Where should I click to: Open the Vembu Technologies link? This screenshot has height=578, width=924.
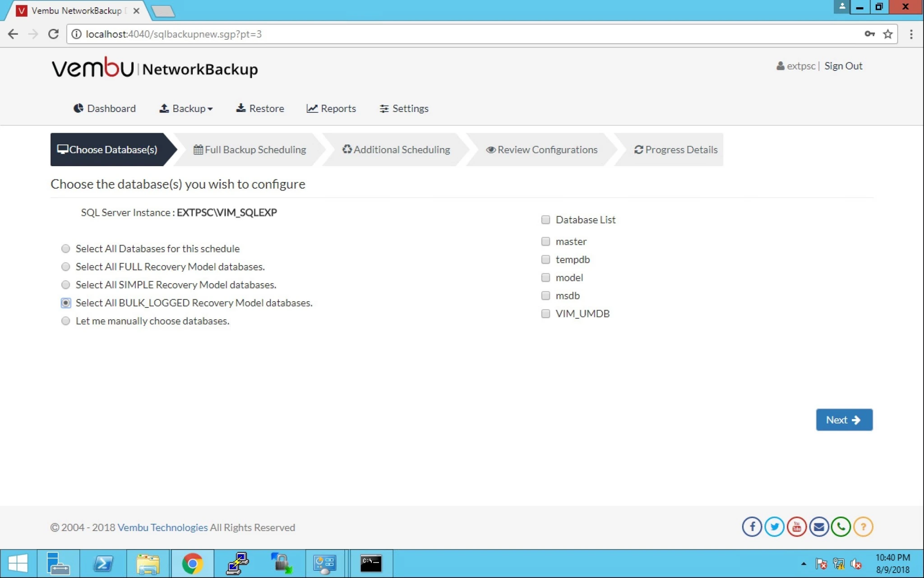tap(162, 527)
